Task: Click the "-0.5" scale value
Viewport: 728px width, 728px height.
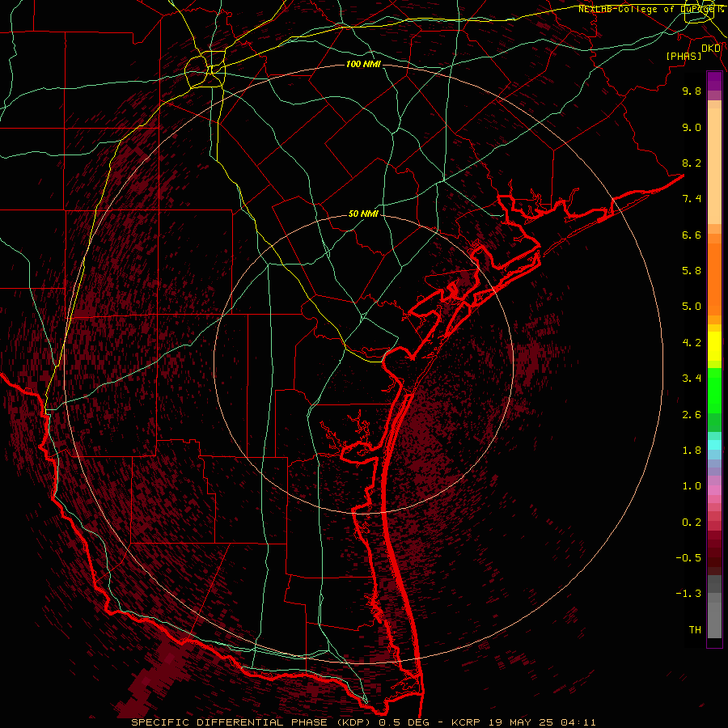Action: 688,558
